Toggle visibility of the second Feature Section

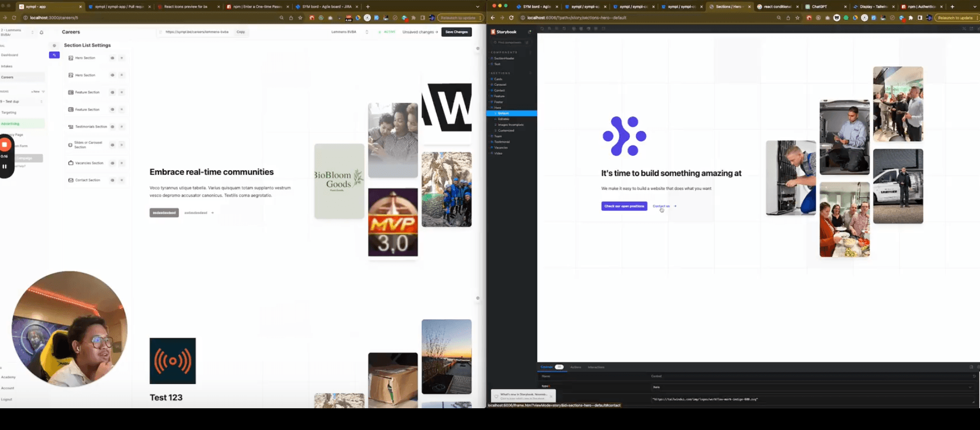coord(112,109)
